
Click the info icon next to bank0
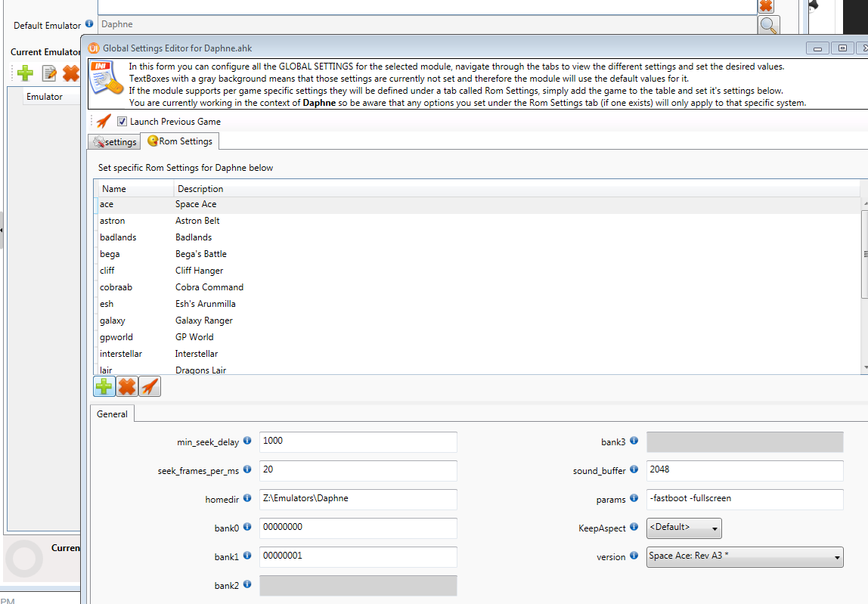tap(247, 527)
